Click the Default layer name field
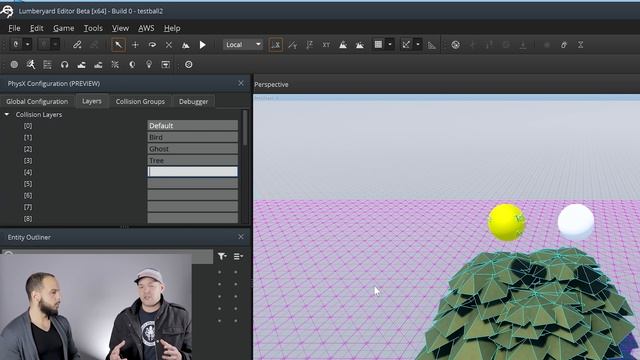This screenshot has height=360, width=640. (x=193, y=125)
